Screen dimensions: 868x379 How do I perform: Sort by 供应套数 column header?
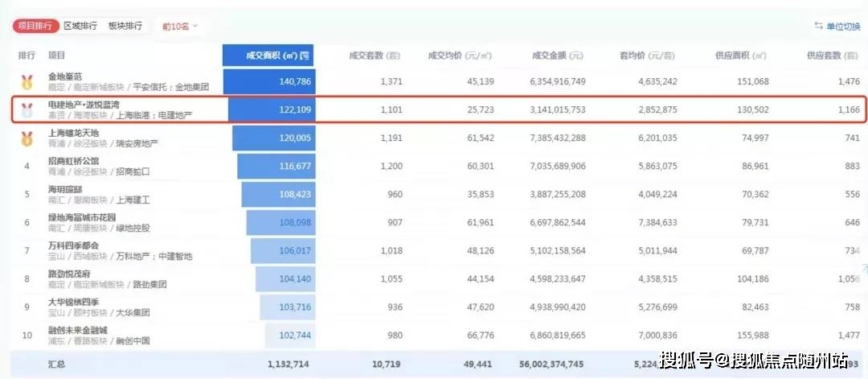(x=833, y=56)
